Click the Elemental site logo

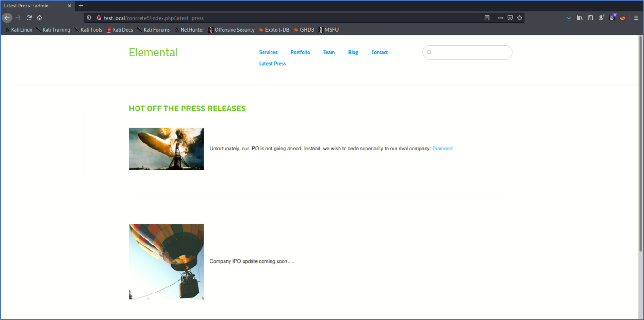pyautogui.click(x=153, y=53)
